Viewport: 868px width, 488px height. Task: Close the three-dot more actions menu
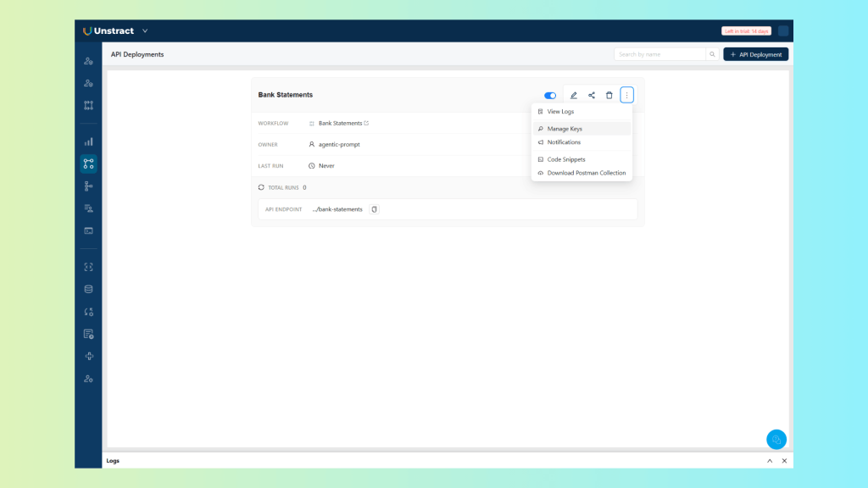click(626, 95)
